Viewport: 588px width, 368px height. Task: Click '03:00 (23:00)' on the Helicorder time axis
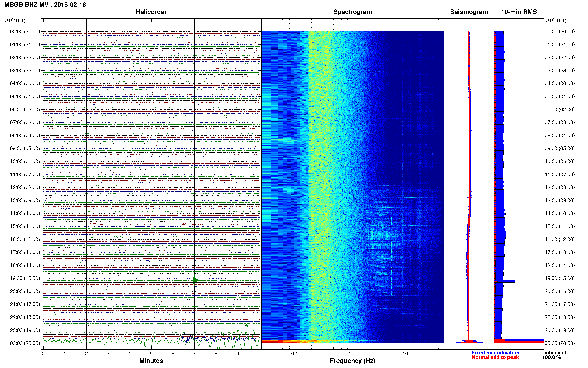tap(25, 71)
